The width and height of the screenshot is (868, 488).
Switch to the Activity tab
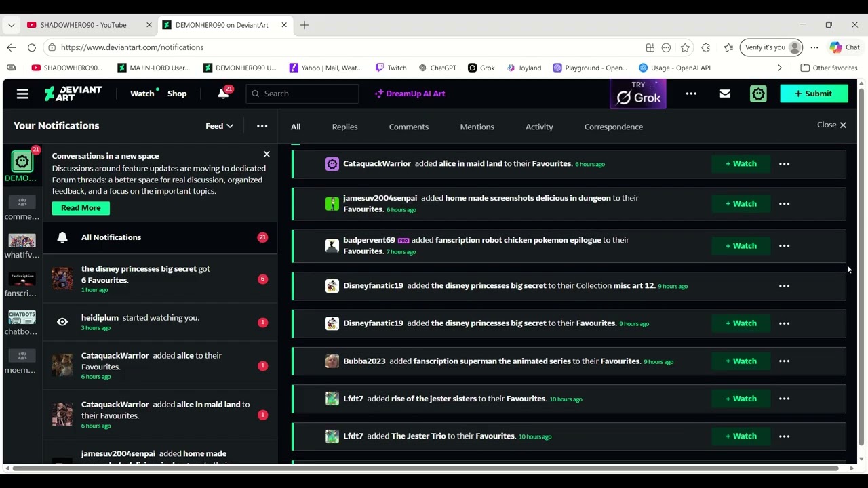click(539, 127)
